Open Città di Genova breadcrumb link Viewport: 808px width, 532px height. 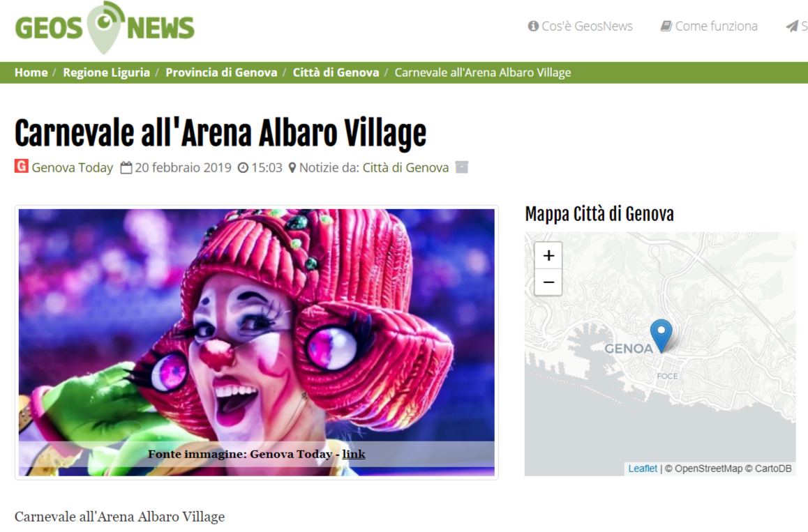336,73
